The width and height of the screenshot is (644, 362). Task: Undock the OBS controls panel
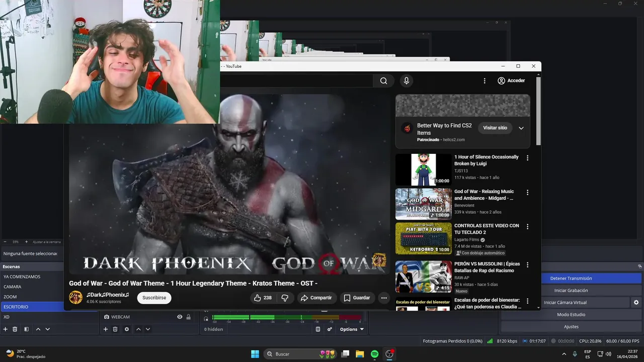coord(640,266)
